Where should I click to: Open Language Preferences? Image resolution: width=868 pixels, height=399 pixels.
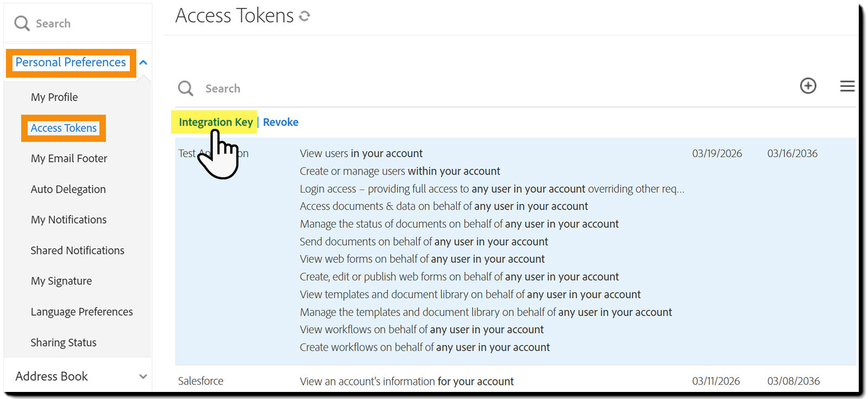click(x=81, y=311)
